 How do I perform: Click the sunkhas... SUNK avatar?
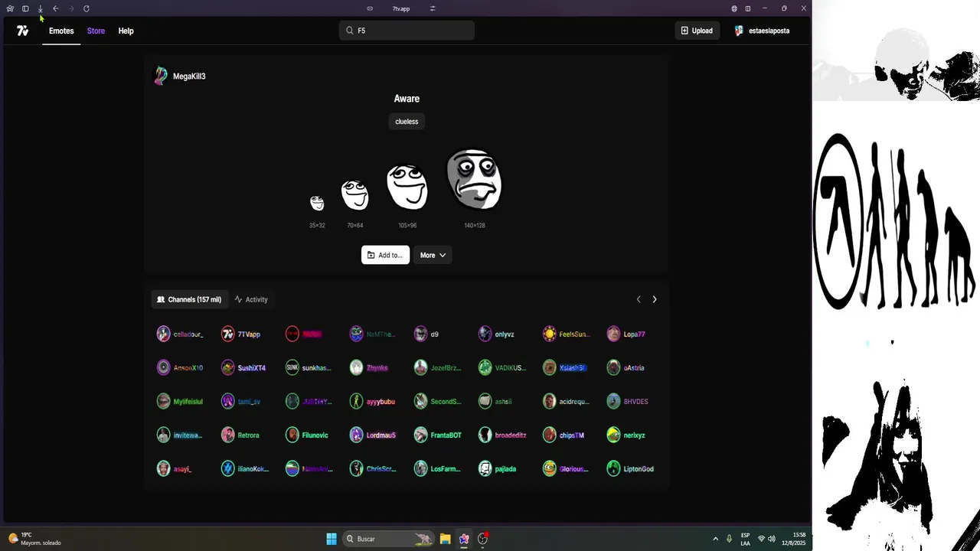(x=292, y=367)
